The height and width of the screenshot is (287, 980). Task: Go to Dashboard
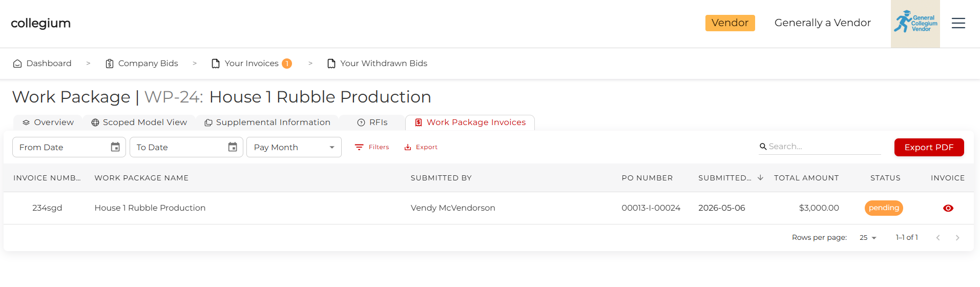(43, 64)
